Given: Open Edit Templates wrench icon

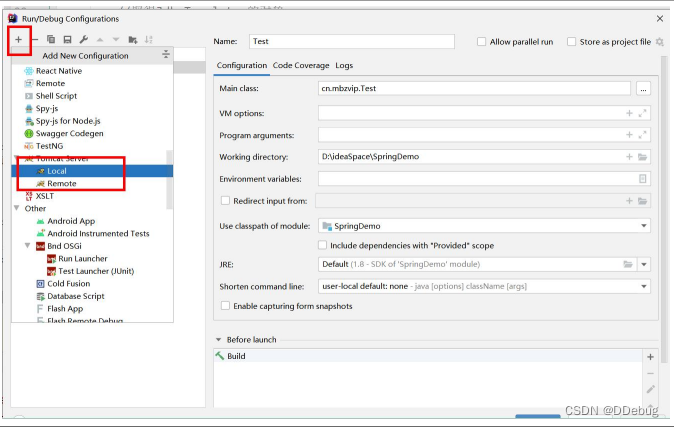Looking at the screenshot, I should click(84, 40).
